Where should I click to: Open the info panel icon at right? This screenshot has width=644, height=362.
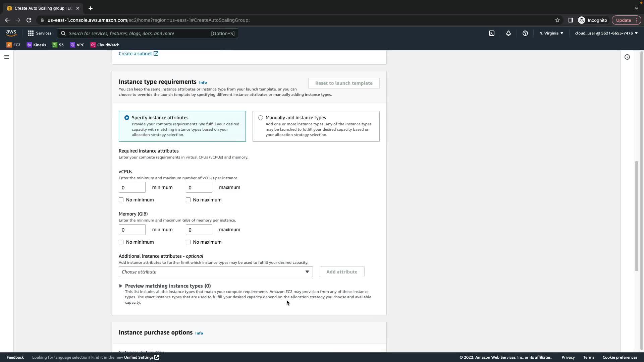point(627,57)
